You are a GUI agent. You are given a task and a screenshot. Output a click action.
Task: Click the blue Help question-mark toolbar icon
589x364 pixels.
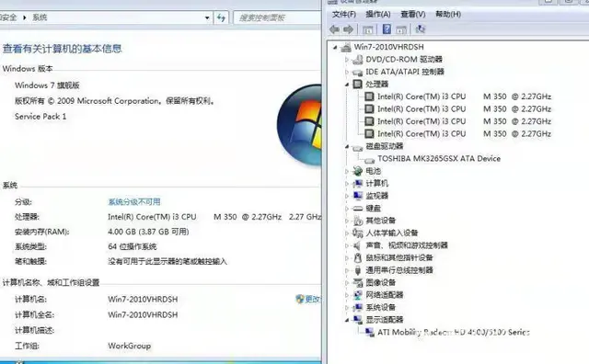pyautogui.click(x=387, y=29)
